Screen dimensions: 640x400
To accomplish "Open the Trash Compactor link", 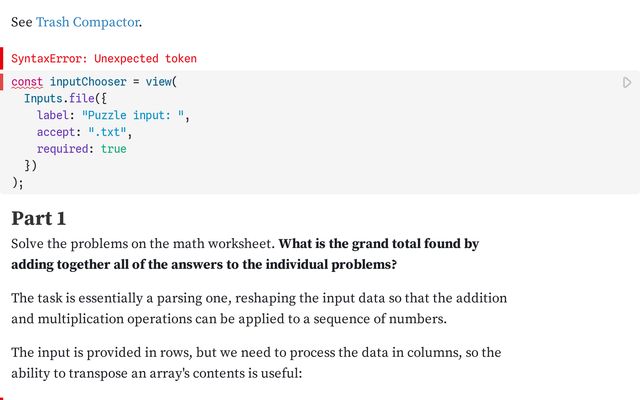I will pyautogui.click(x=88, y=22).
